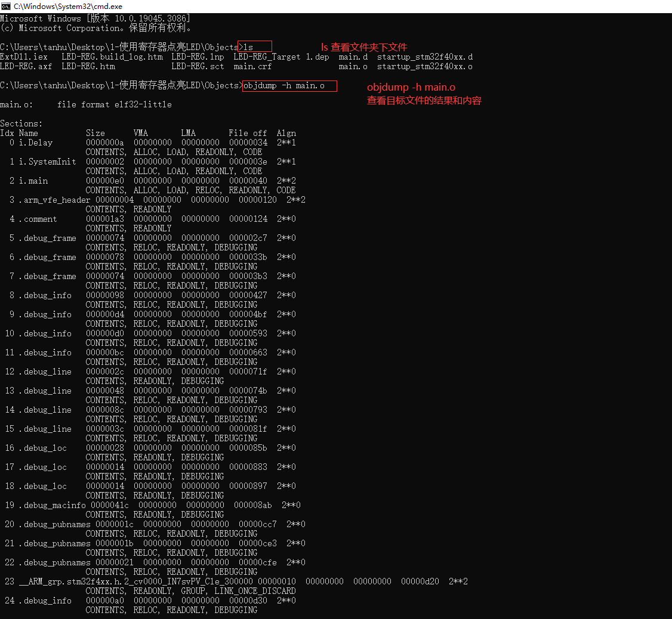Click the typed 'ls' command
Viewport: 672px width, 619px height.
click(x=249, y=47)
